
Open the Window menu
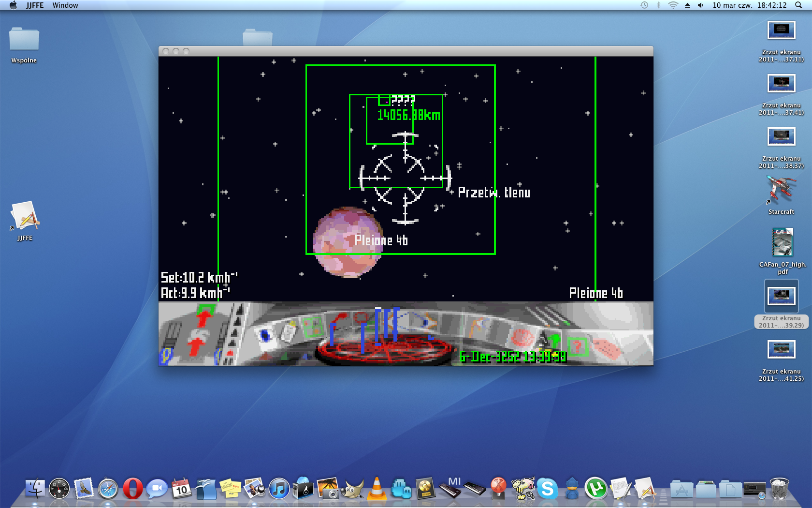pos(65,5)
